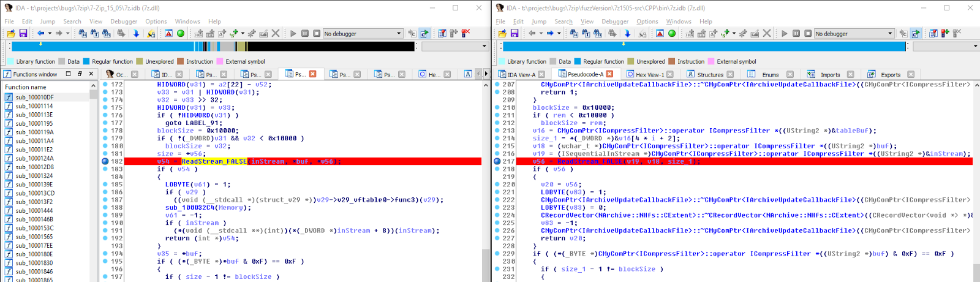This screenshot has height=282, width=980.
Task: Toggle the breakpoint dot on line 175
Action: [x=105, y=107]
